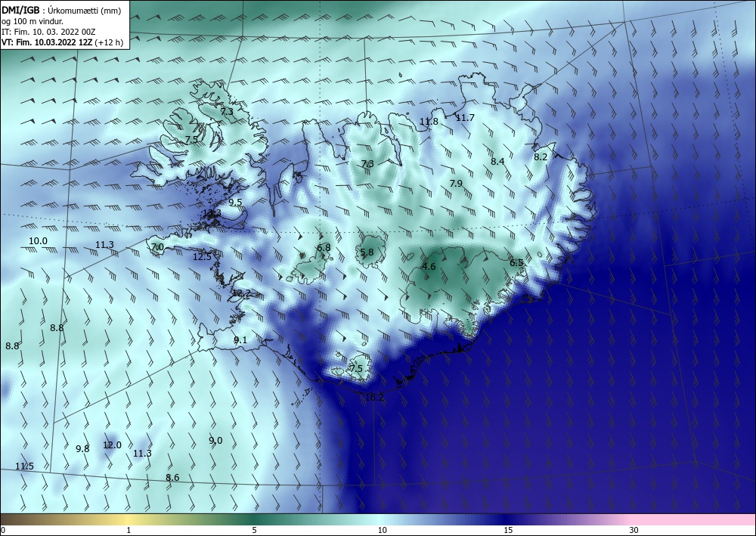Select the 12.5 value label
Screen dimensions: 756x536
(202, 256)
